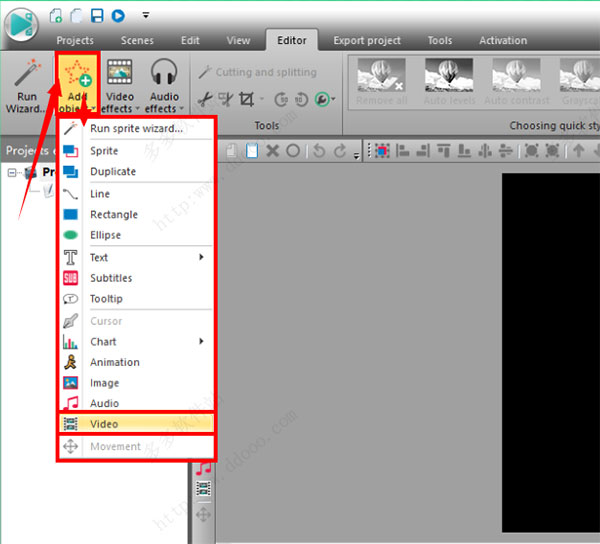Click the split into parts icon

(x=225, y=99)
